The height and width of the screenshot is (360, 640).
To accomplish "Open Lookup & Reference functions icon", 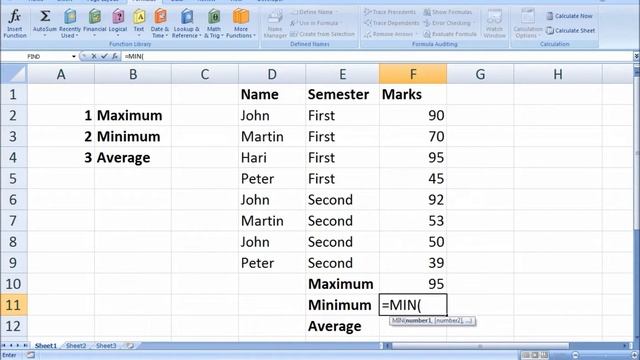I will pos(187,17).
